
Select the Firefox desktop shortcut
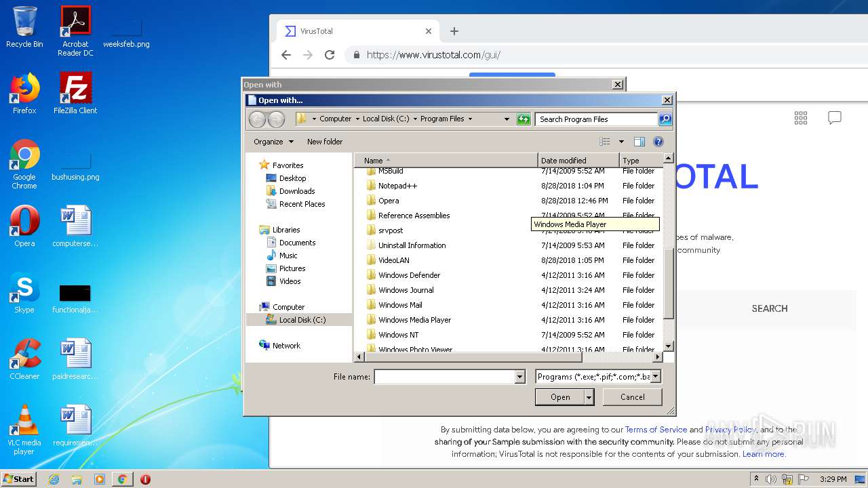[x=24, y=94]
